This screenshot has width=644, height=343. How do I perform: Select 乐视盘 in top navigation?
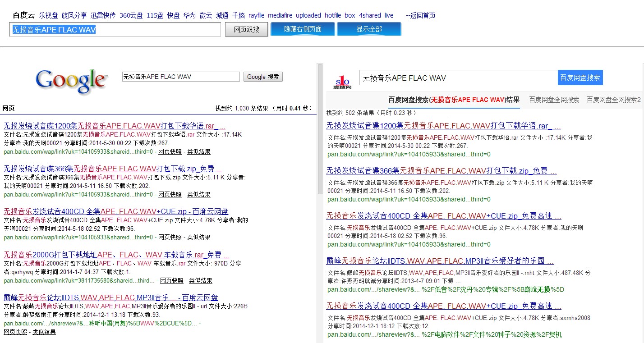coord(48,15)
